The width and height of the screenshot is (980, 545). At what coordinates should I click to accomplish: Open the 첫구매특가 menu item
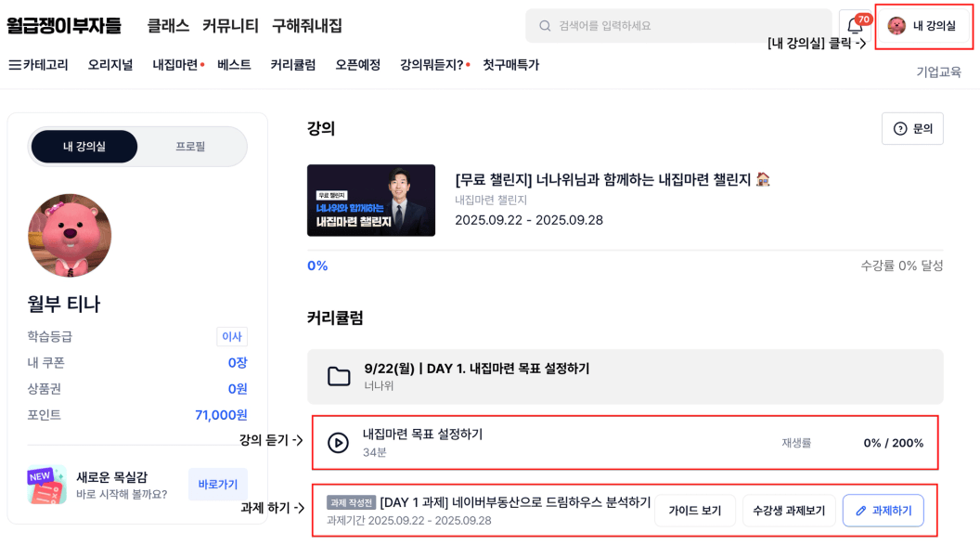(511, 65)
